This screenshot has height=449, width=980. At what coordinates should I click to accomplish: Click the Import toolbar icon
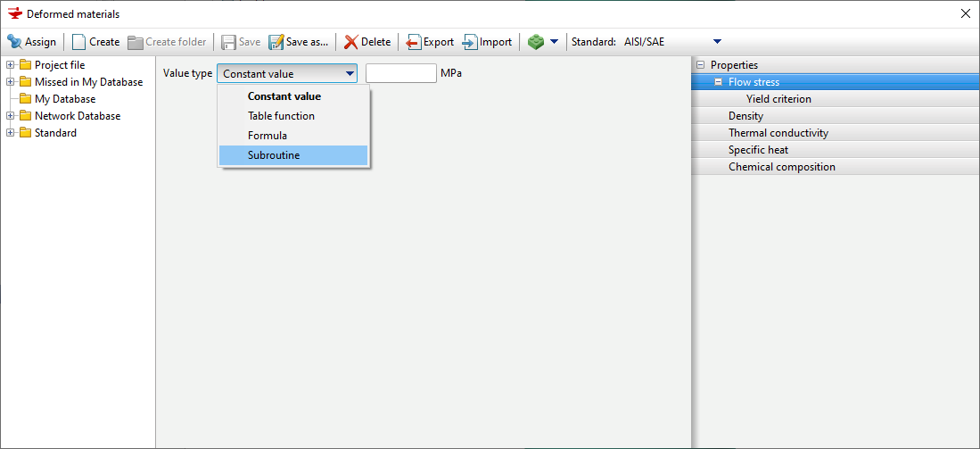tap(470, 42)
